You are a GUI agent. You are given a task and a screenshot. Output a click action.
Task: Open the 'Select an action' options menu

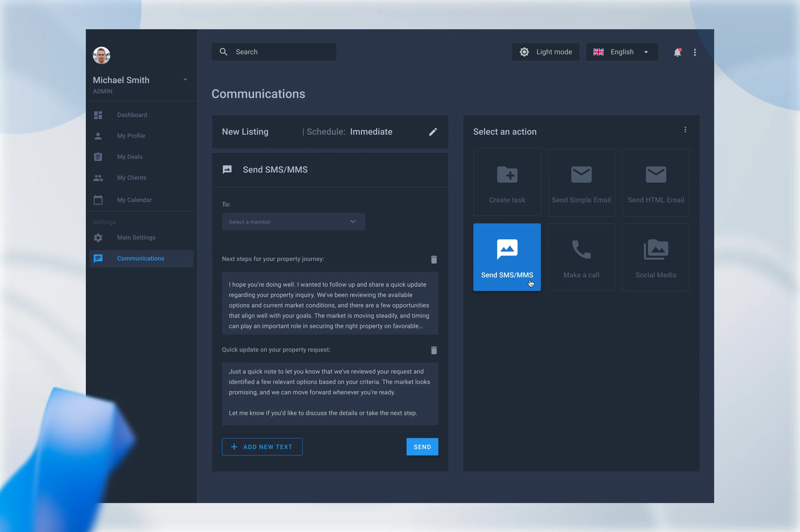pyautogui.click(x=685, y=130)
